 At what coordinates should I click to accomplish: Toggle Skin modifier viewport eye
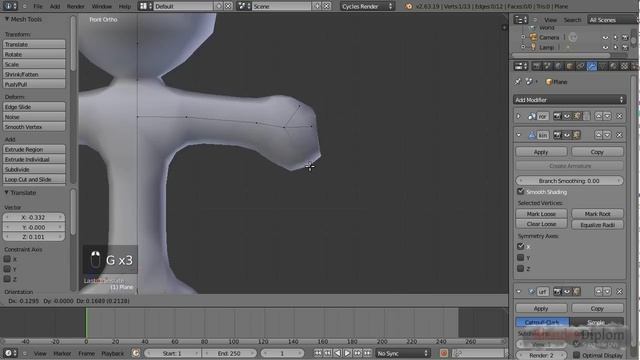[x=567, y=135]
